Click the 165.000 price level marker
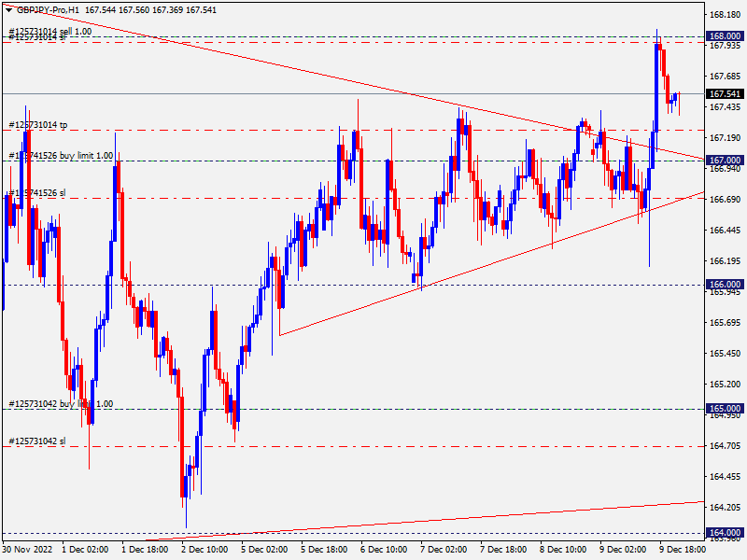 coord(725,409)
